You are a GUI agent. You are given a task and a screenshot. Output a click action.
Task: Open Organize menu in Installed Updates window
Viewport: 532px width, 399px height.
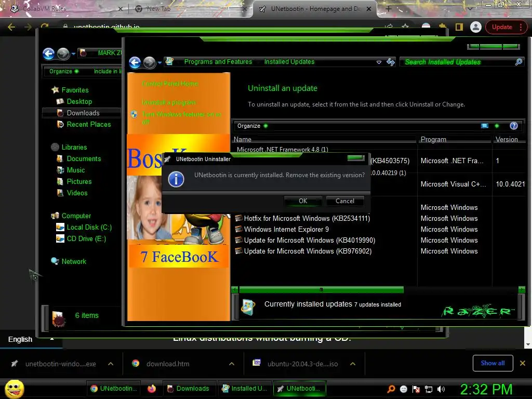click(x=252, y=126)
